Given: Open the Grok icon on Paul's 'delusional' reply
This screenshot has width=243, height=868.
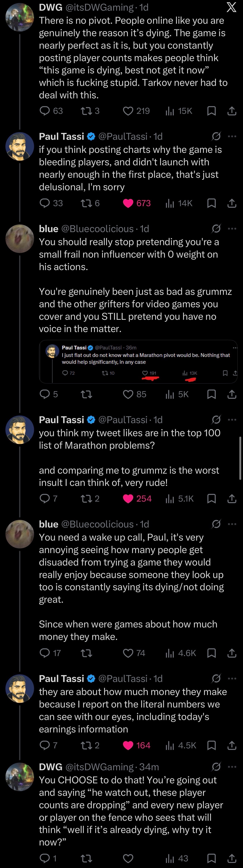Looking at the screenshot, I should pyautogui.click(x=216, y=137).
